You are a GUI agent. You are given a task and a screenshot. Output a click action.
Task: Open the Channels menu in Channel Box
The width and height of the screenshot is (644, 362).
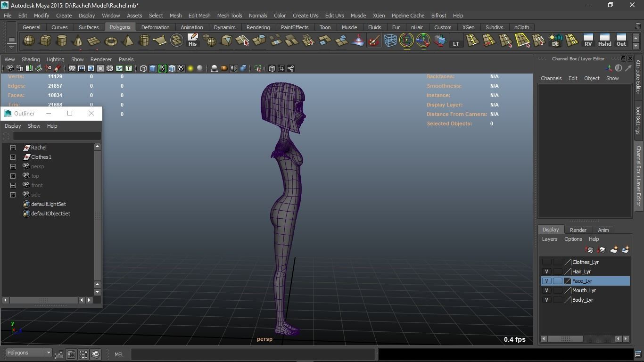[x=551, y=78]
